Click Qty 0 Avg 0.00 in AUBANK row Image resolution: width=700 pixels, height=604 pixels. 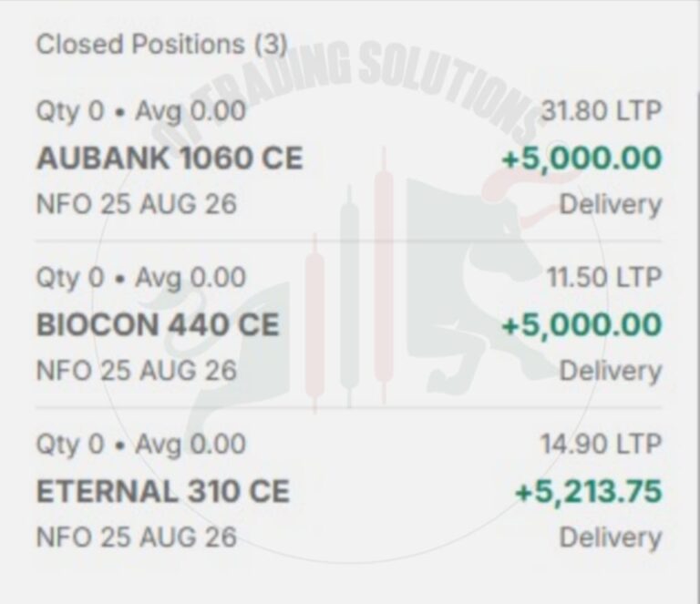point(140,111)
